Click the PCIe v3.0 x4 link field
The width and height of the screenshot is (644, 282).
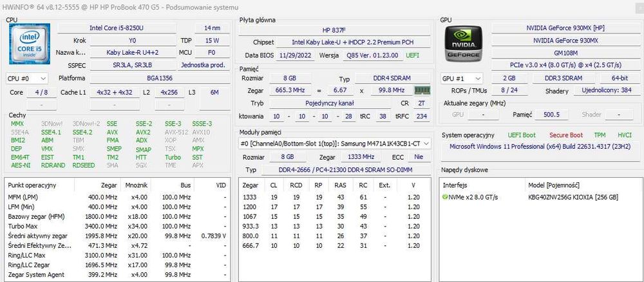[x=565, y=65]
